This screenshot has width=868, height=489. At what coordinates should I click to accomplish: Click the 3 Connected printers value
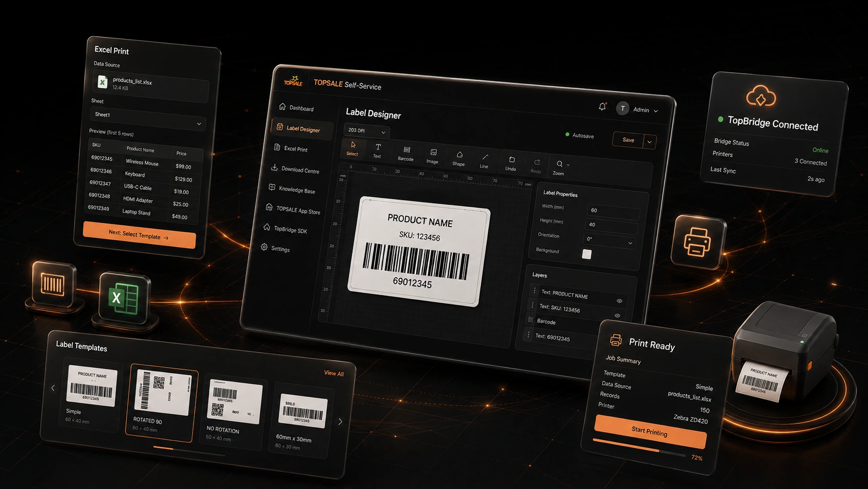click(810, 162)
